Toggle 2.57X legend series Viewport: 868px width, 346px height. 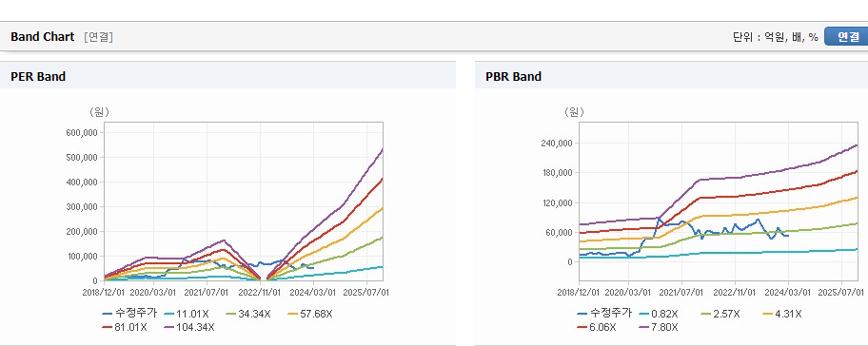tap(720, 314)
